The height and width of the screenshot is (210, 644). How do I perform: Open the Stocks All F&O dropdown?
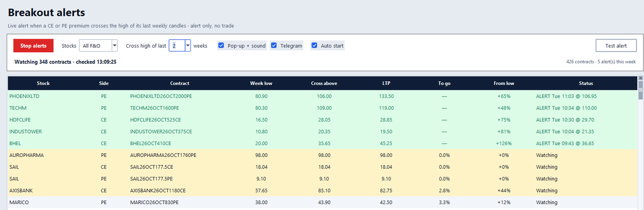[99, 46]
